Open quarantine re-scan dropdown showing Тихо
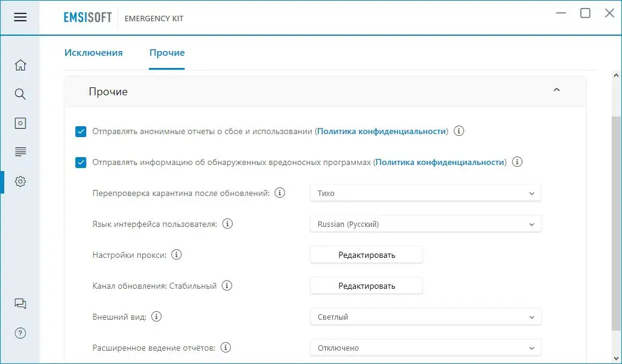Screen dimensions: 622x364 (425, 194)
